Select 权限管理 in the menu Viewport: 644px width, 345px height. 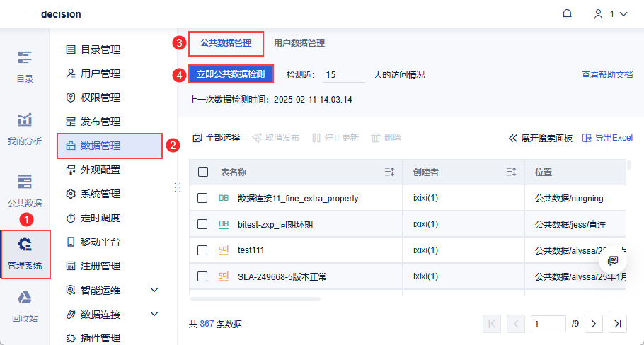click(x=100, y=98)
